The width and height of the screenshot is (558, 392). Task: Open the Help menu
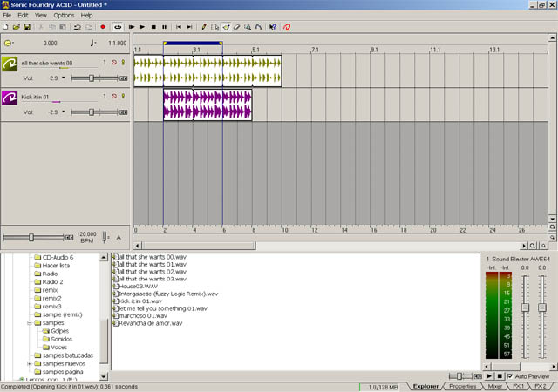(86, 16)
